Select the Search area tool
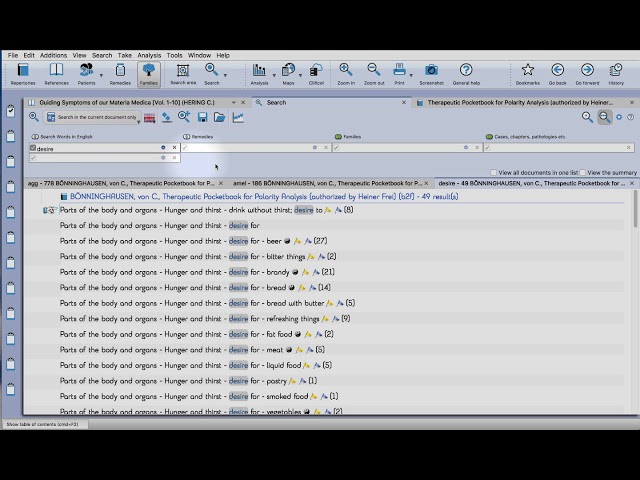This screenshot has height=480, width=640. coord(183,74)
